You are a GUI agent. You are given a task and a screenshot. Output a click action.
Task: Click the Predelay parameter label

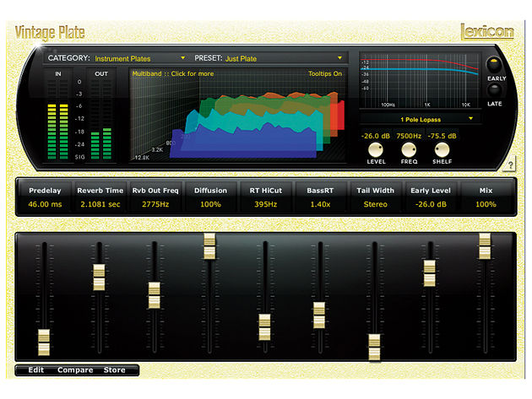coord(45,191)
